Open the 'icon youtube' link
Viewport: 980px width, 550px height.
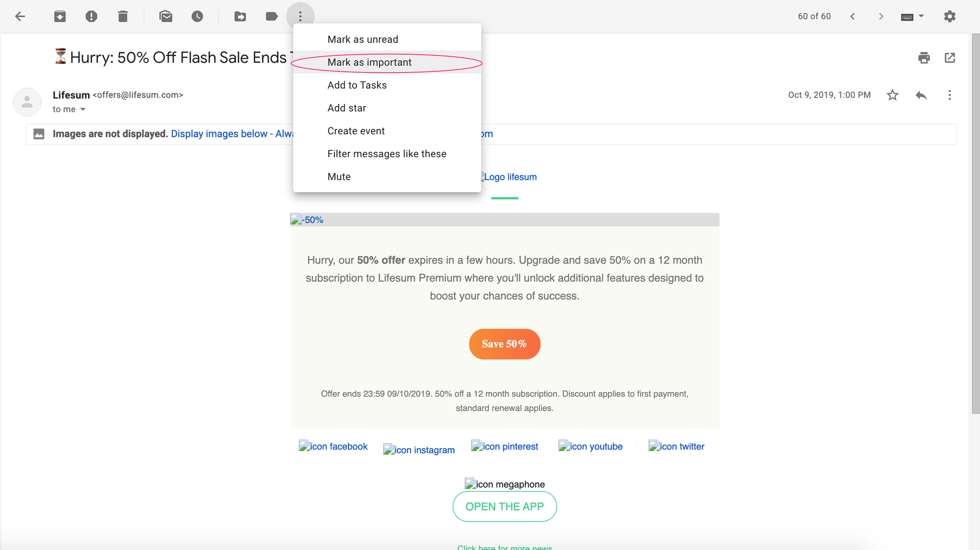(x=590, y=446)
